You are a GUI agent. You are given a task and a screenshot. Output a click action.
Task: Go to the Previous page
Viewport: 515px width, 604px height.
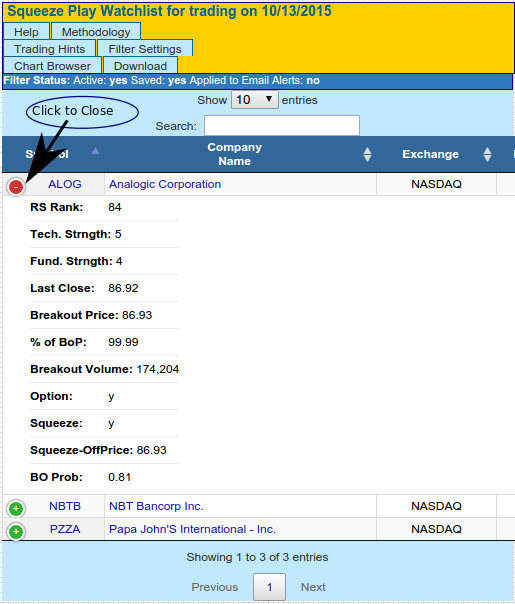215,587
